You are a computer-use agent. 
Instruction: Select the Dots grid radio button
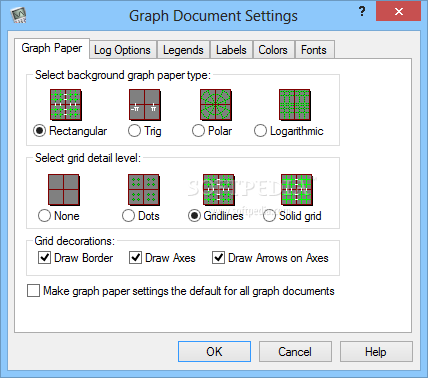point(128,216)
